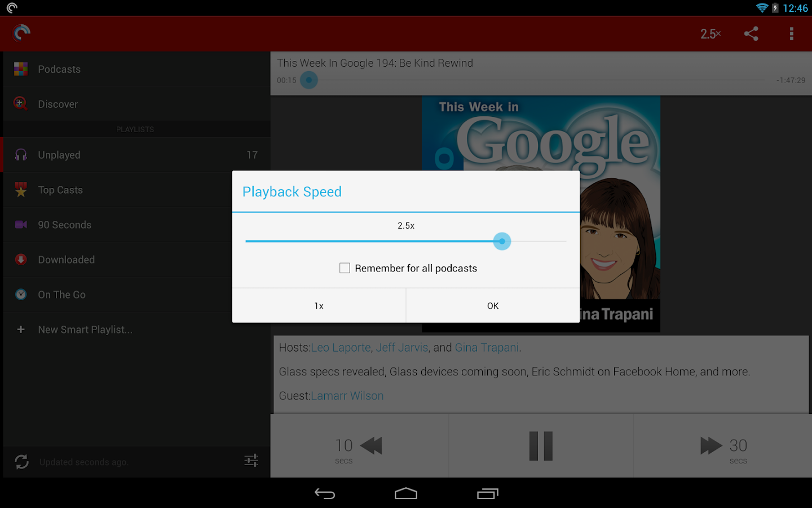
Task: Open the Discover menu item
Action: click(136, 104)
